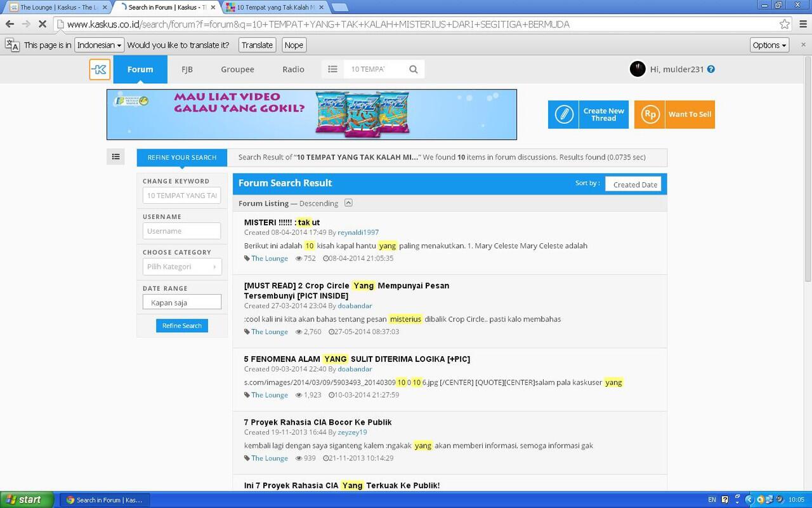The width and height of the screenshot is (812, 508).
Task: Click the Chrome icon in the taskbar
Action: pos(70,500)
